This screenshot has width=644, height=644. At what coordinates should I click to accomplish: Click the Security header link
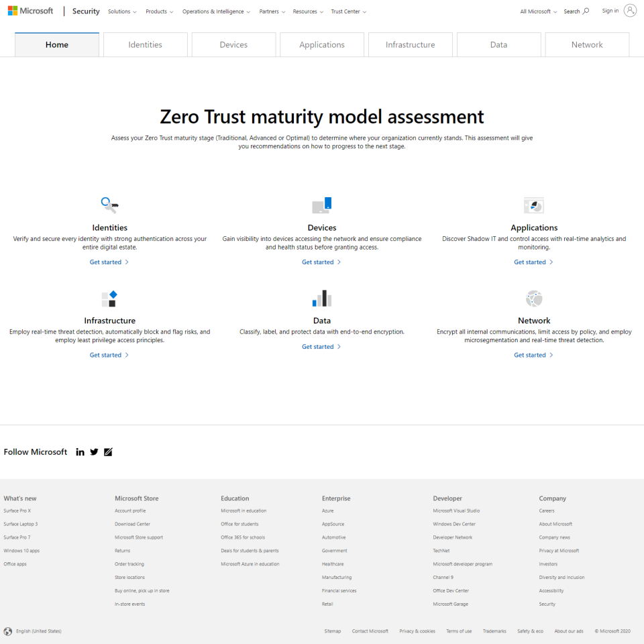86,11
